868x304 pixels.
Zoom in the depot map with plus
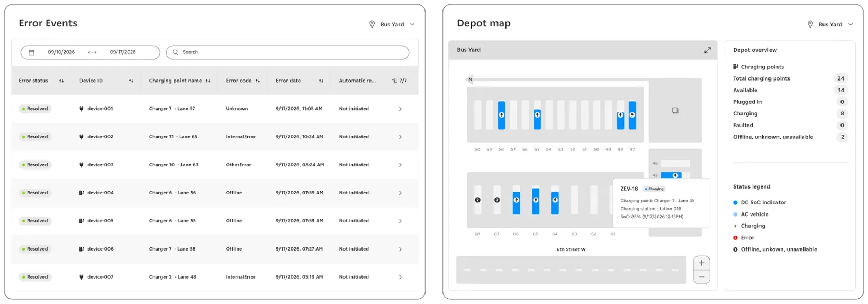pos(701,263)
